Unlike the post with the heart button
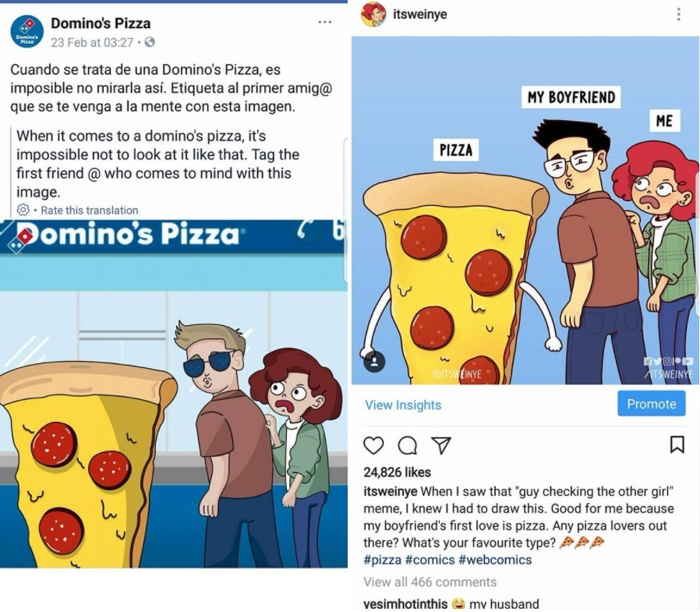 pyautogui.click(x=373, y=446)
